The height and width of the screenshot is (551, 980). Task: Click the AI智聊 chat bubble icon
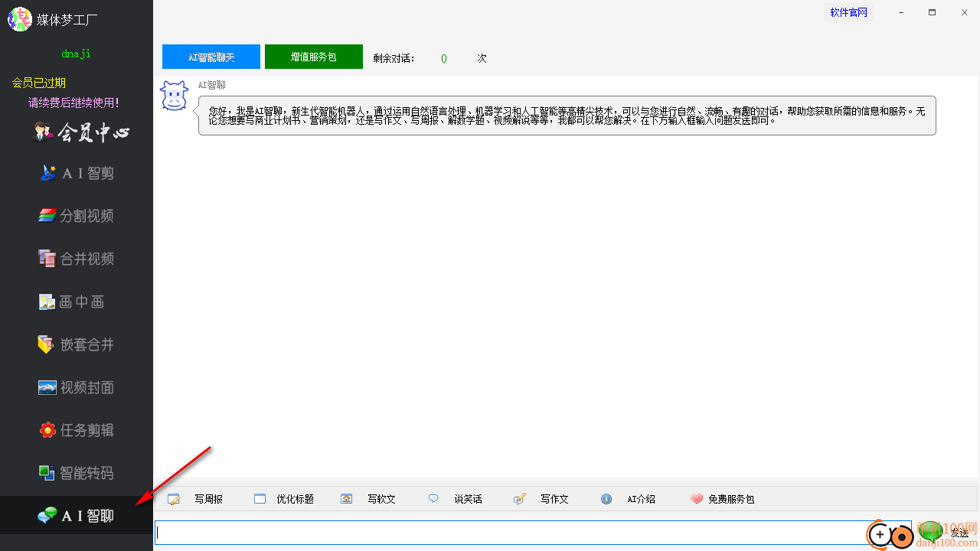pyautogui.click(x=47, y=516)
